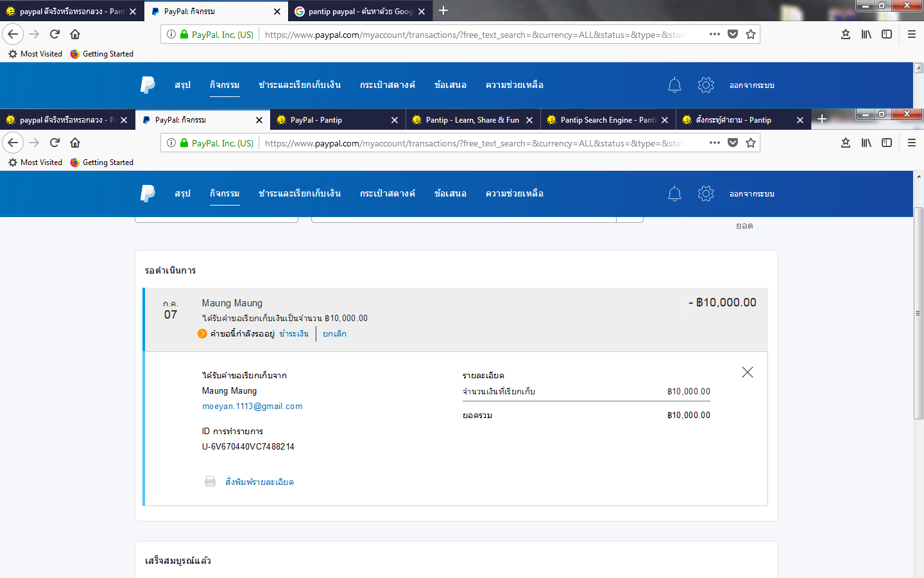Click the PayPal logo in the front window
This screenshot has height=578, width=924.
pos(148,193)
